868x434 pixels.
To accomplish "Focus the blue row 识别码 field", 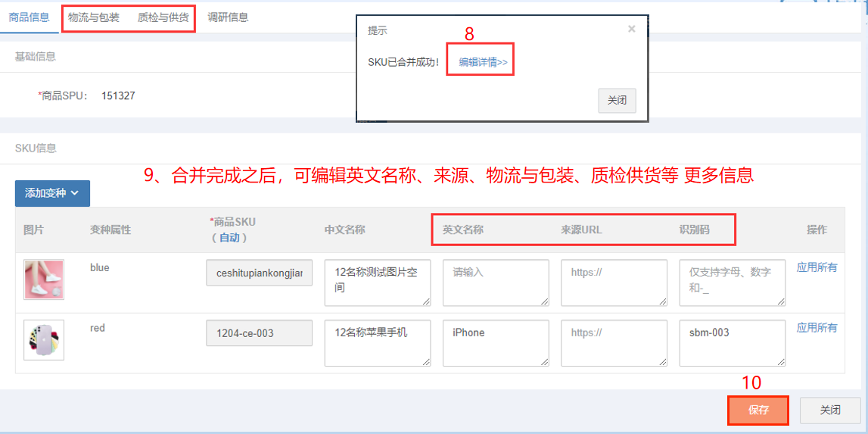I will 733,283.
